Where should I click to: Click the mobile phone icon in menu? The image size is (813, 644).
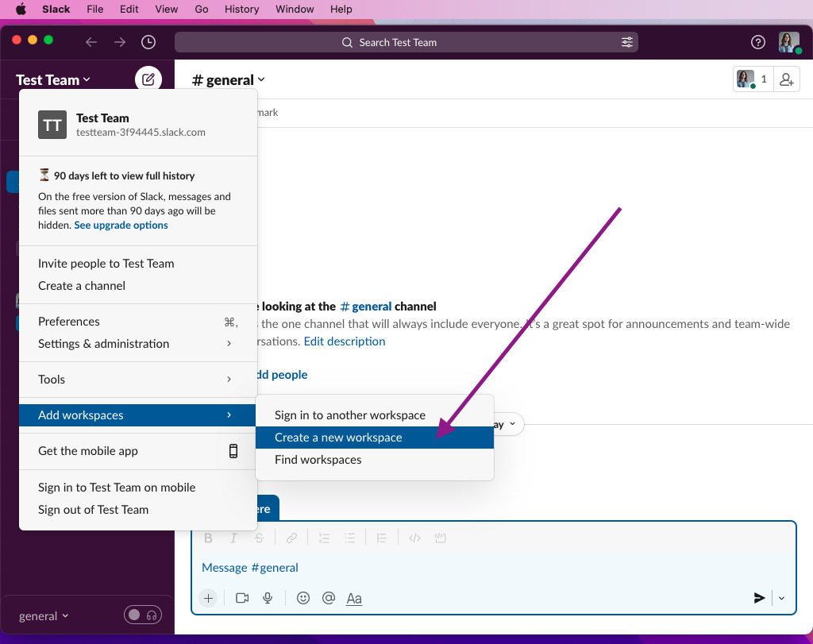point(233,451)
